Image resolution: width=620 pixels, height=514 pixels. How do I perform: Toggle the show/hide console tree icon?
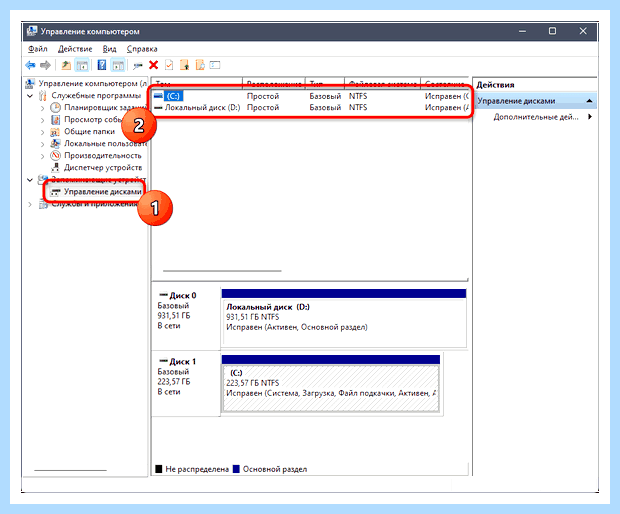[x=82, y=65]
